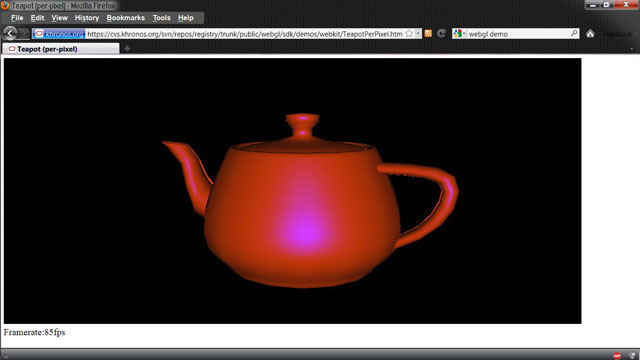640x360 pixels.
Task: Click the rendered teapot WebGL canvas
Action: pos(293,191)
